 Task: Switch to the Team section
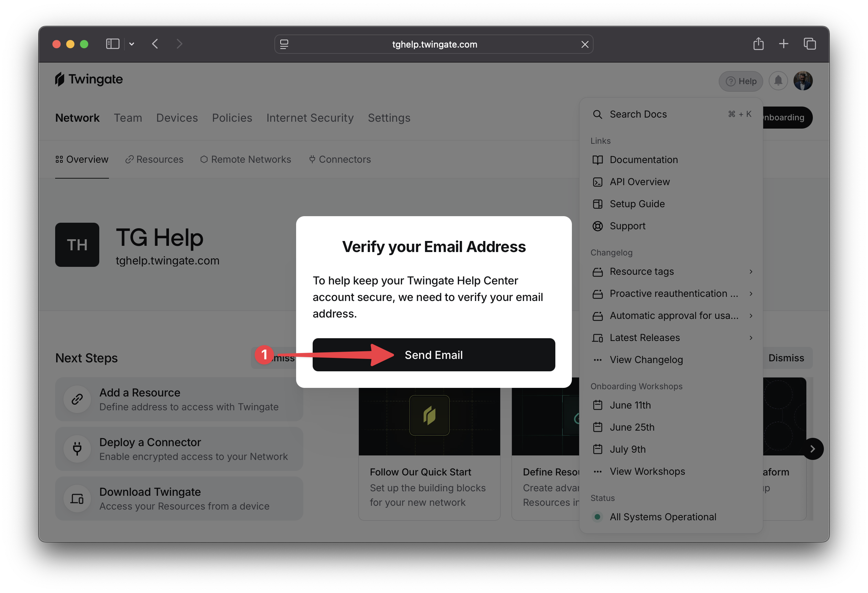click(128, 118)
